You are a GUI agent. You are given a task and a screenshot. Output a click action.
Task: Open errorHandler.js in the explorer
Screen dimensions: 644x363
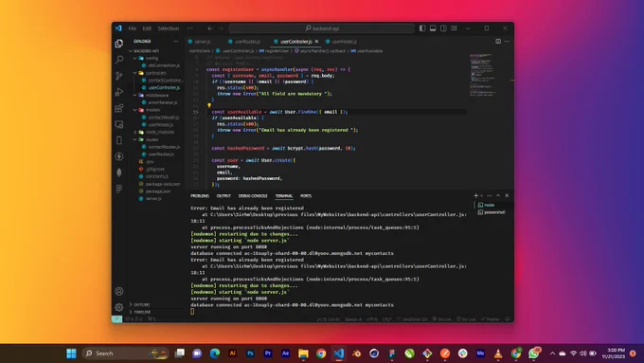pos(163,102)
